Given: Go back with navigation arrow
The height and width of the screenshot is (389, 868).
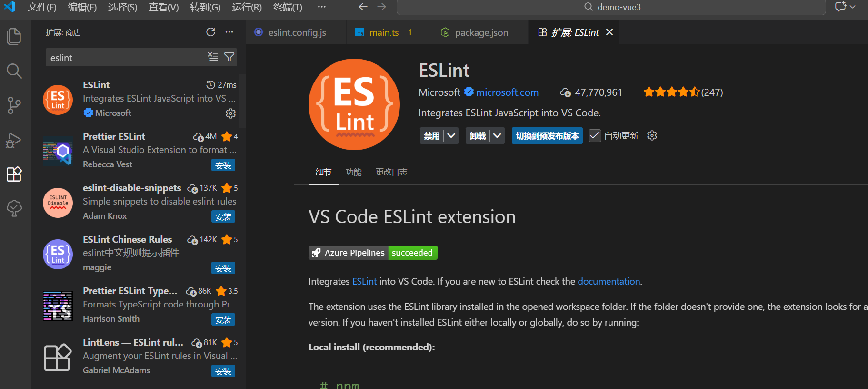Looking at the screenshot, I should 363,7.
